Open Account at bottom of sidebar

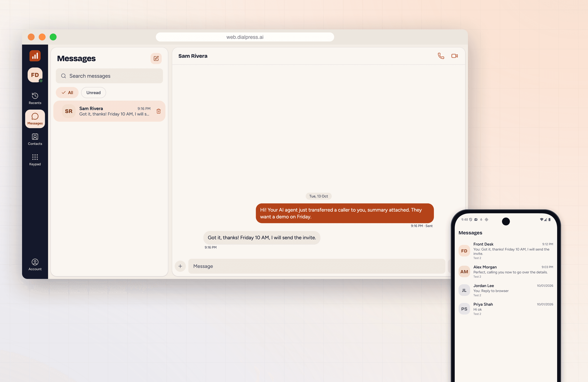(35, 265)
